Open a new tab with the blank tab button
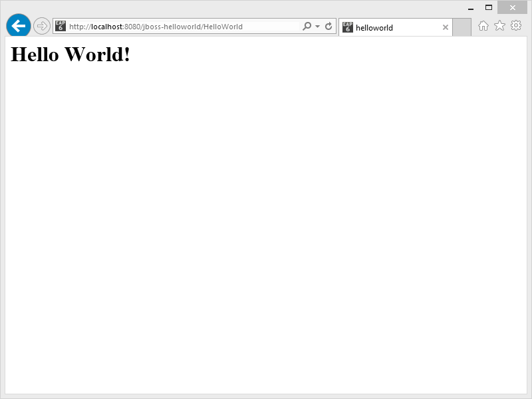This screenshot has height=399, width=532. click(462, 27)
